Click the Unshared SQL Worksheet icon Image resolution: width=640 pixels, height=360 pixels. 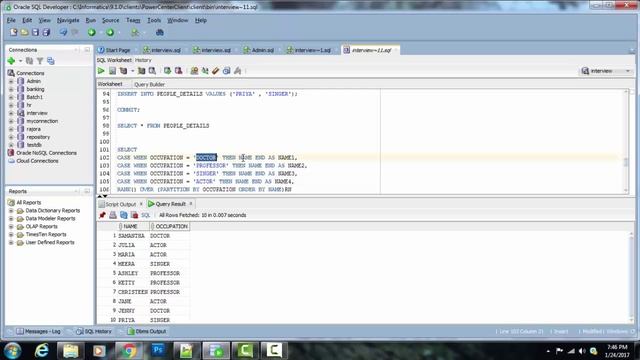click(x=194, y=71)
